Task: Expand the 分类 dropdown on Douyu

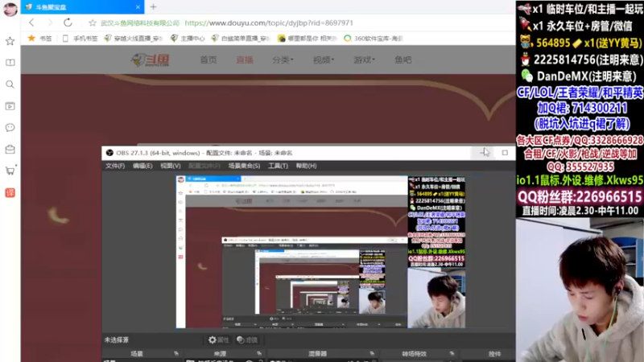Action: click(283, 60)
